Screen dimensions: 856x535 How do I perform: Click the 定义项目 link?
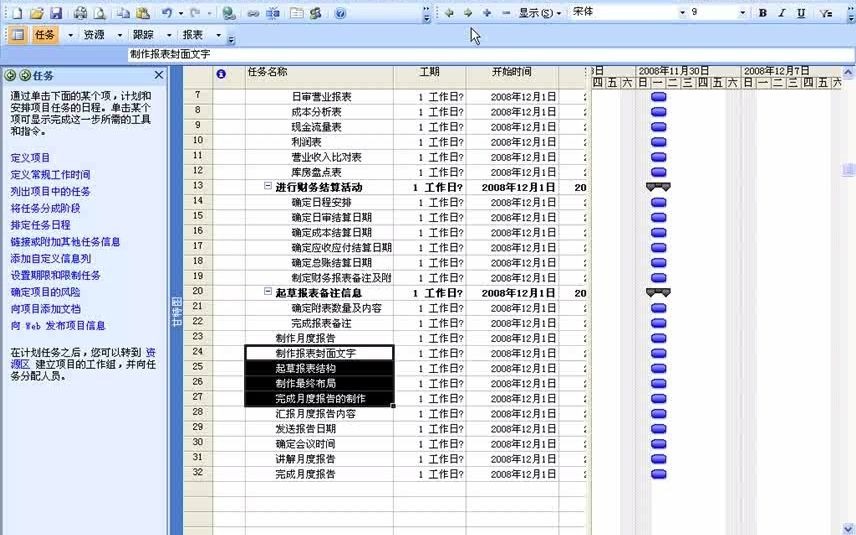pos(31,158)
